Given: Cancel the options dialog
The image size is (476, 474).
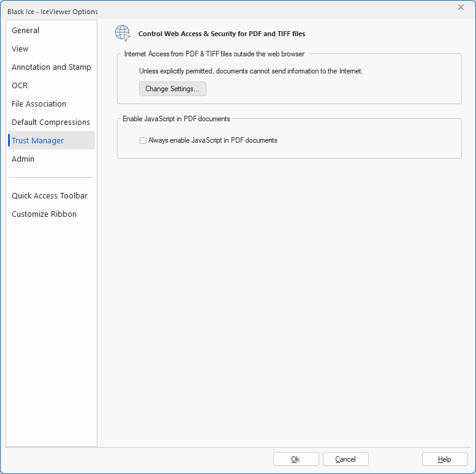Looking at the screenshot, I should (x=346, y=459).
